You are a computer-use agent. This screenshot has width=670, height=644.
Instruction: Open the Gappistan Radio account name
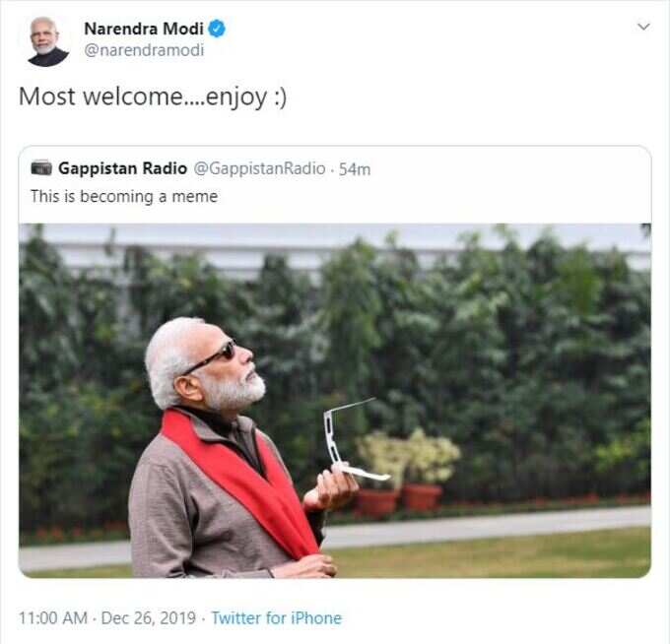[x=122, y=168]
